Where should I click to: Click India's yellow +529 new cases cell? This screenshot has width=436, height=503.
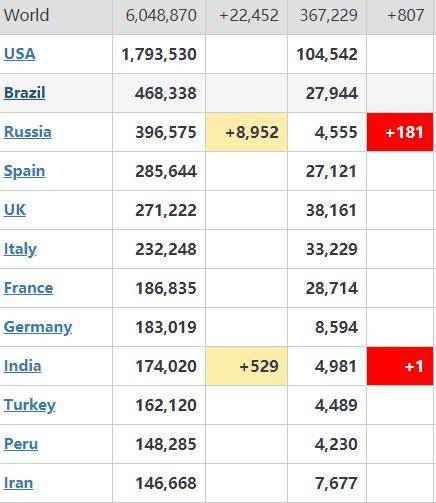(x=246, y=366)
